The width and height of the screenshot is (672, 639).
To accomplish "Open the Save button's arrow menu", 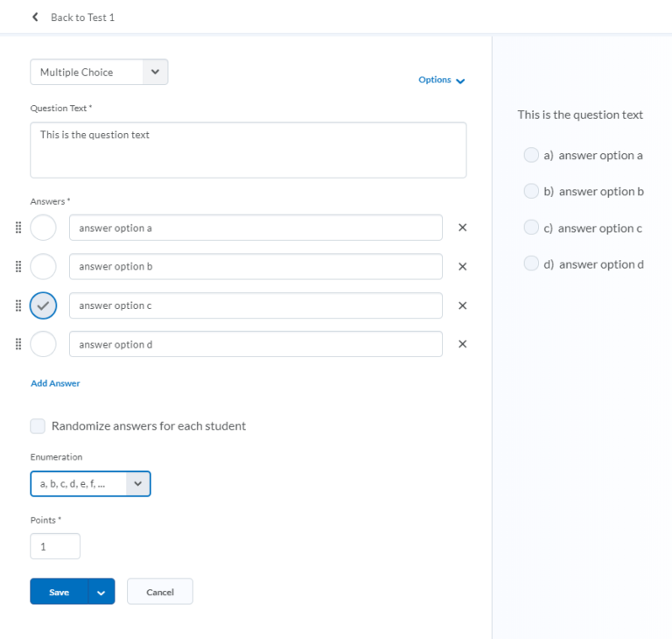I will (x=101, y=592).
